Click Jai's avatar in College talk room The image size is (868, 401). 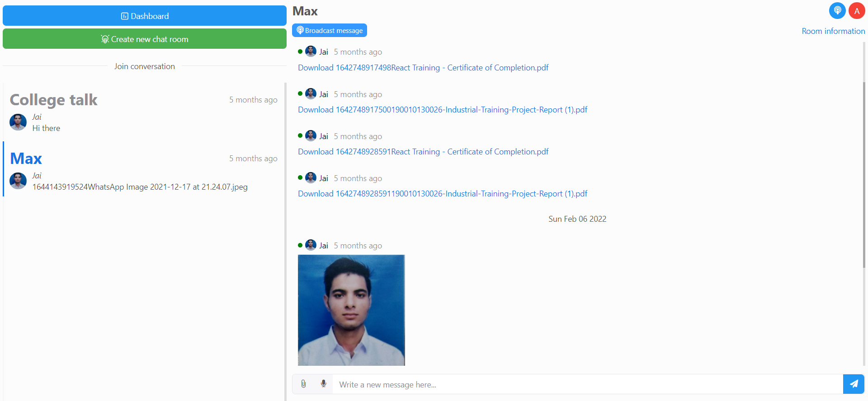[18, 122]
